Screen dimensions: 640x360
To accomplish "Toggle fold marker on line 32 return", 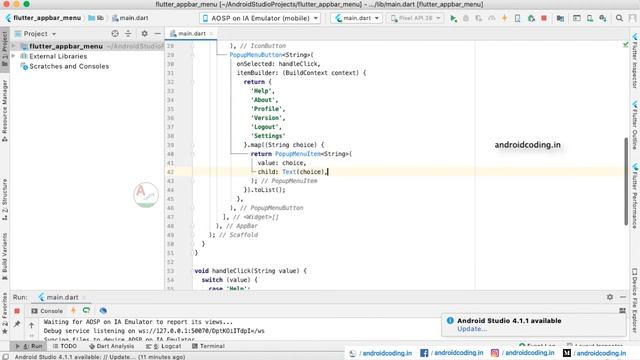I will tap(193, 82).
